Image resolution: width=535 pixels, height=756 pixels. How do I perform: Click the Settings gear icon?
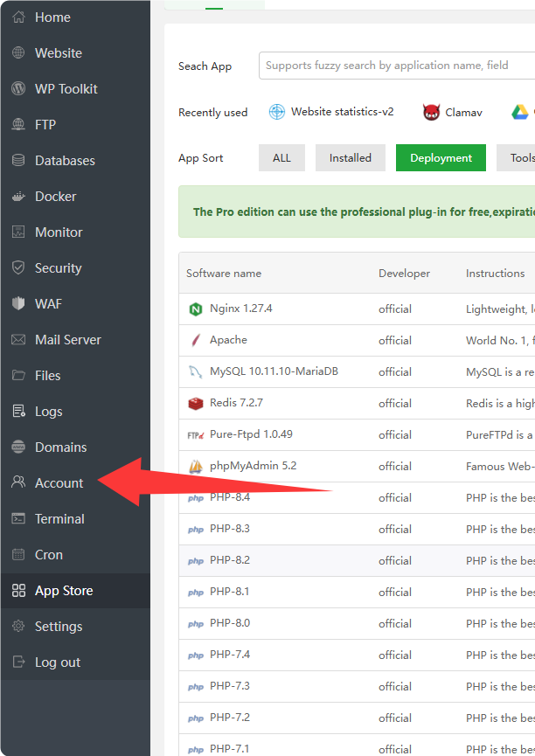click(18, 627)
